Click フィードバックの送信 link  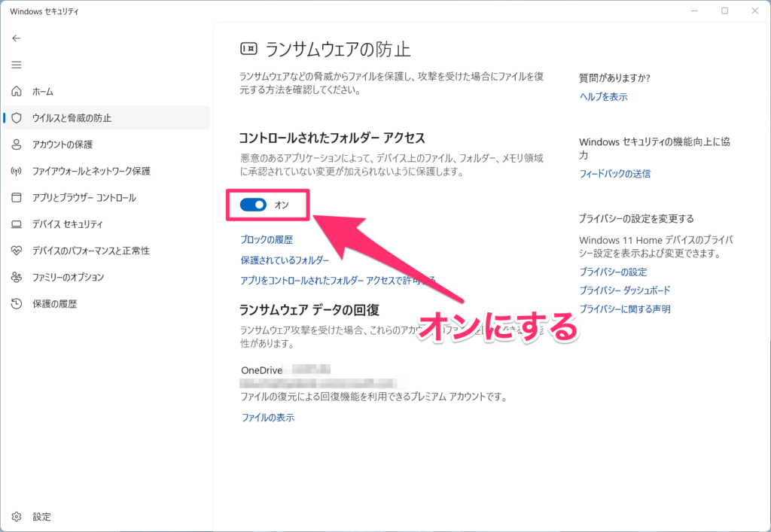point(614,174)
